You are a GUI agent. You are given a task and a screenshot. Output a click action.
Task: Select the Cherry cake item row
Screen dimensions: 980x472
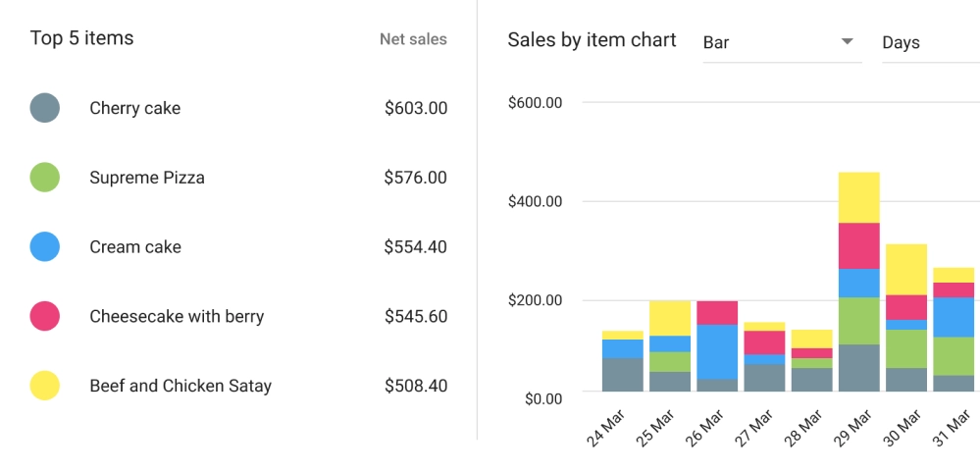[x=238, y=108]
